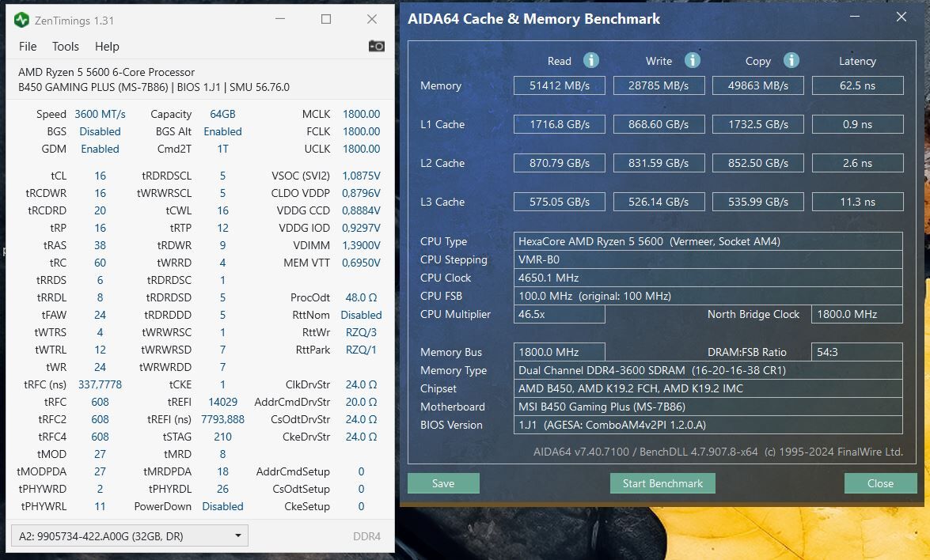Close AIDA64 window using title bar X

coord(902,17)
